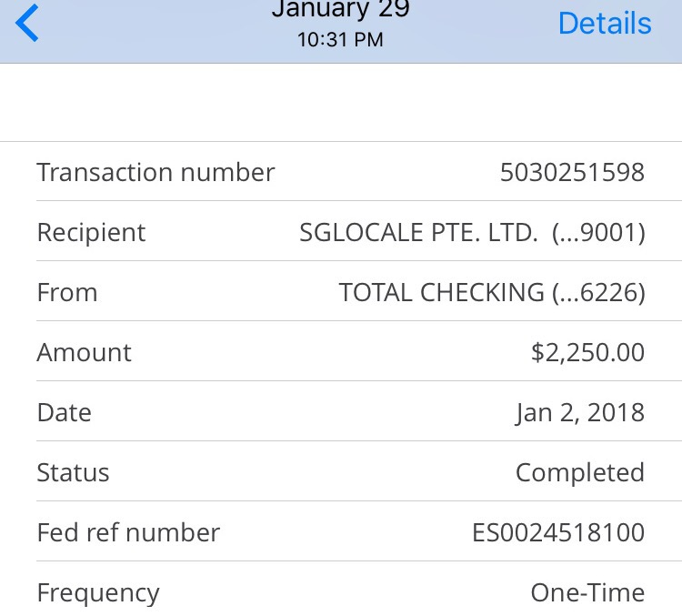Tap the Recipient label

tap(91, 232)
